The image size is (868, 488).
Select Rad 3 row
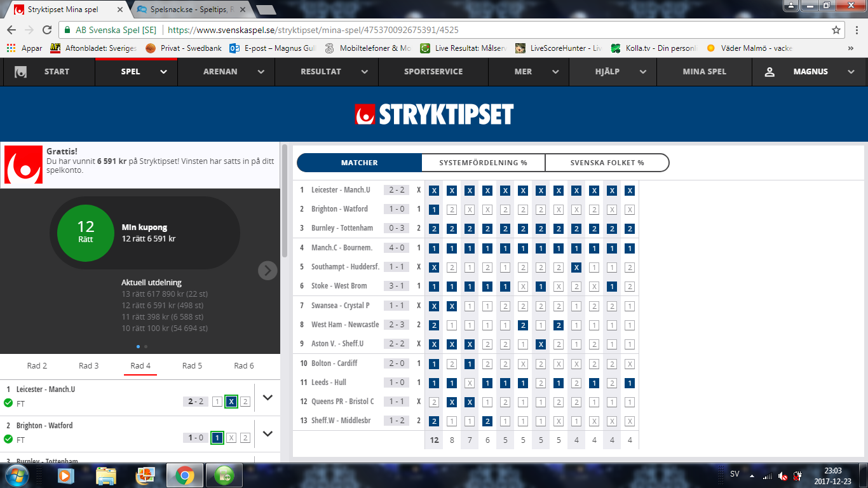(x=88, y=365)
